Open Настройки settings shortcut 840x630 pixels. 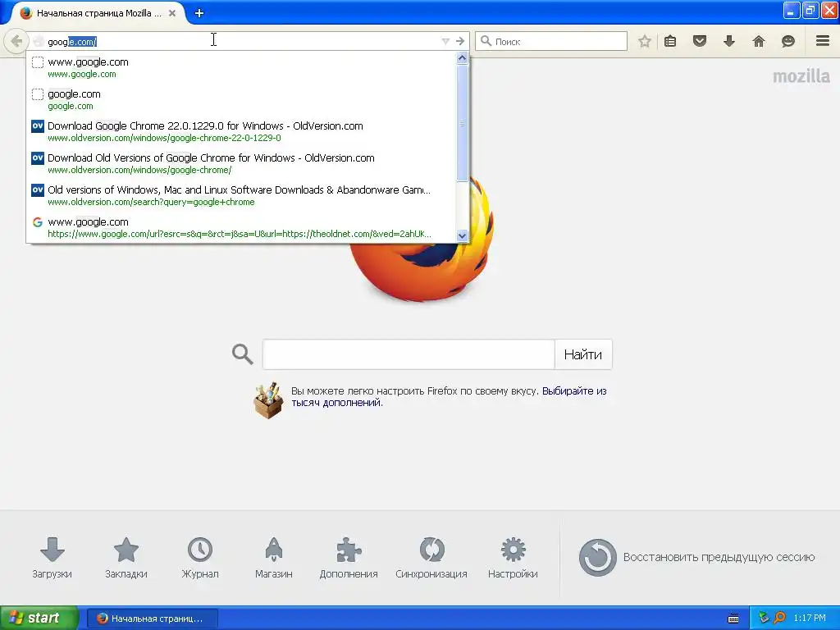click(x=513, y=558)
